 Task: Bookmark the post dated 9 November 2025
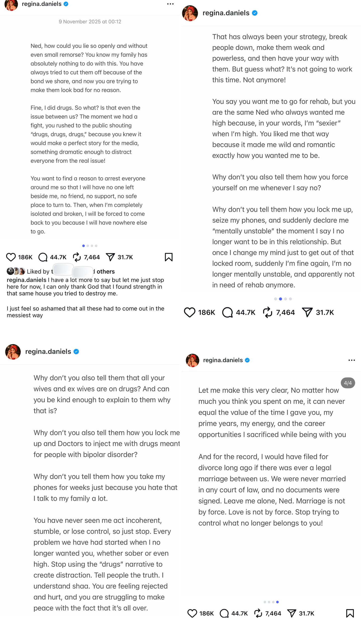(169, 257)
